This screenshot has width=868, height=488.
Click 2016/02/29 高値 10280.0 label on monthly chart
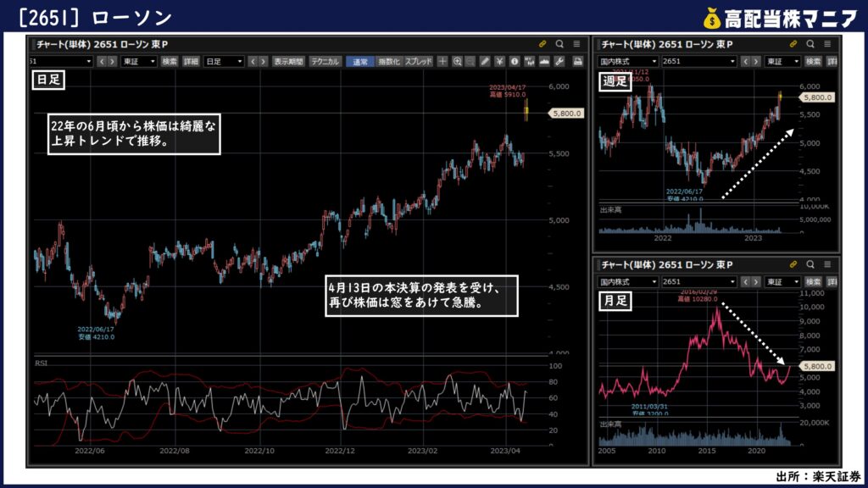[698, 296]
